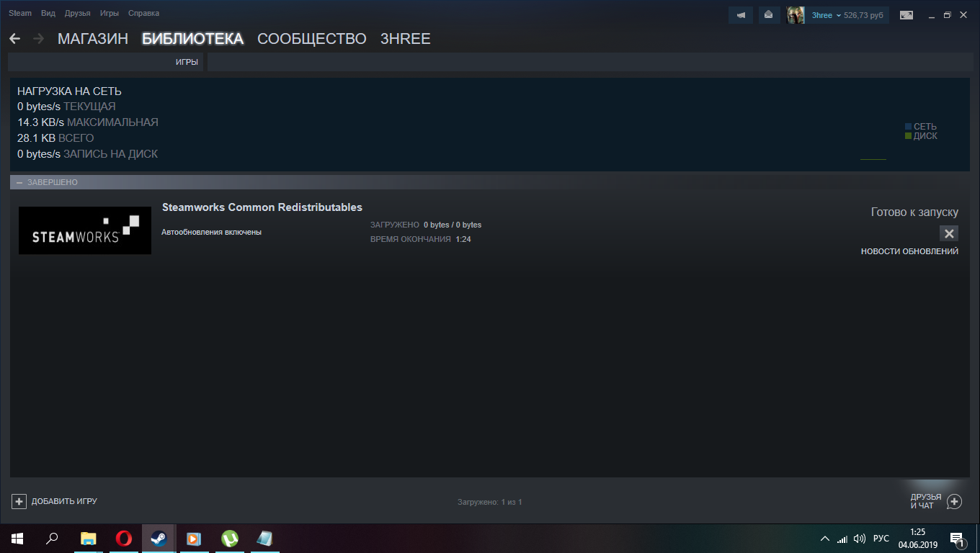
Task: Click the Загружено: 1 из 1 status
Action: (x=490, y=502)
